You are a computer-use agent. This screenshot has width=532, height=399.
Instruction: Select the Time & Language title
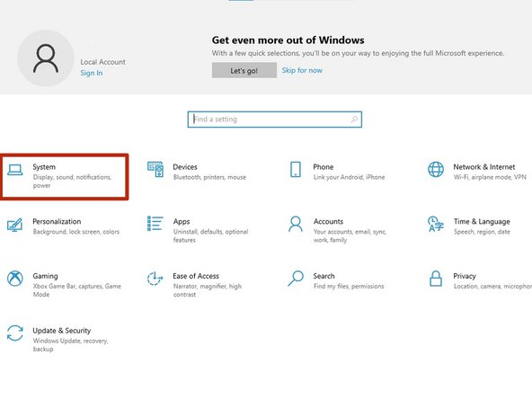(482, 222)
